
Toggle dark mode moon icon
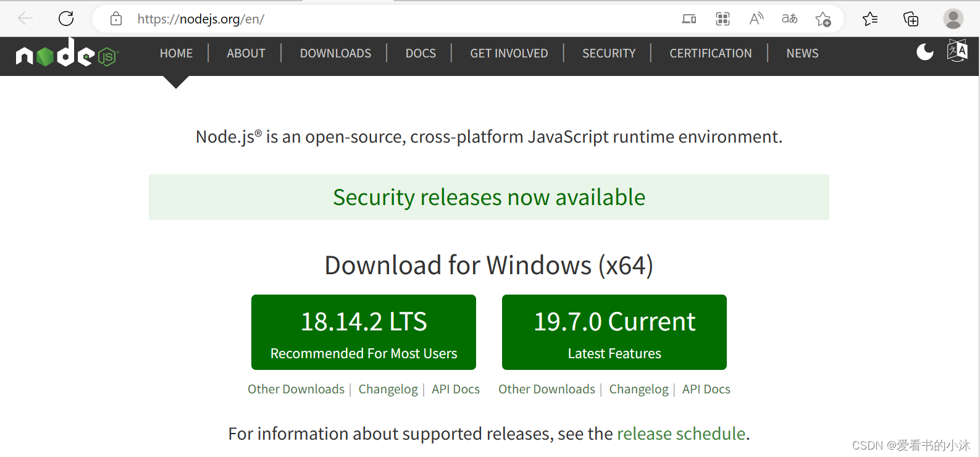click(x=924, y=52)
